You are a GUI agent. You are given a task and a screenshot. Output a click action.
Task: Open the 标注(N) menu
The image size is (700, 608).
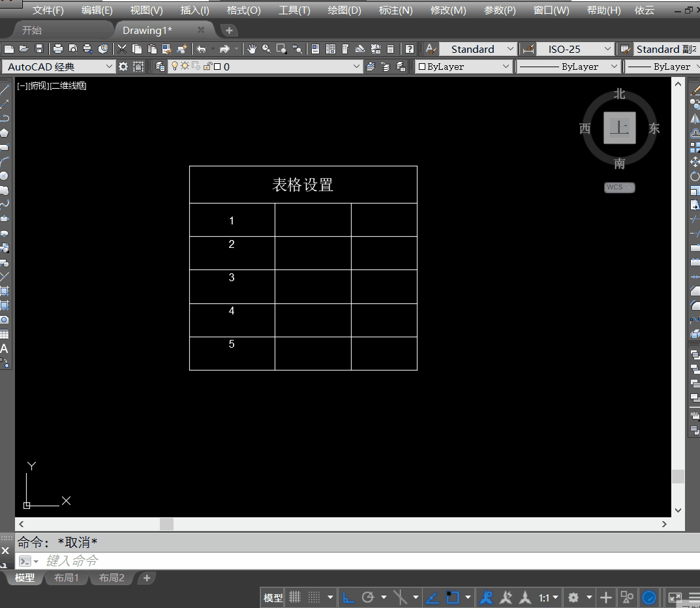pos(395,10)
